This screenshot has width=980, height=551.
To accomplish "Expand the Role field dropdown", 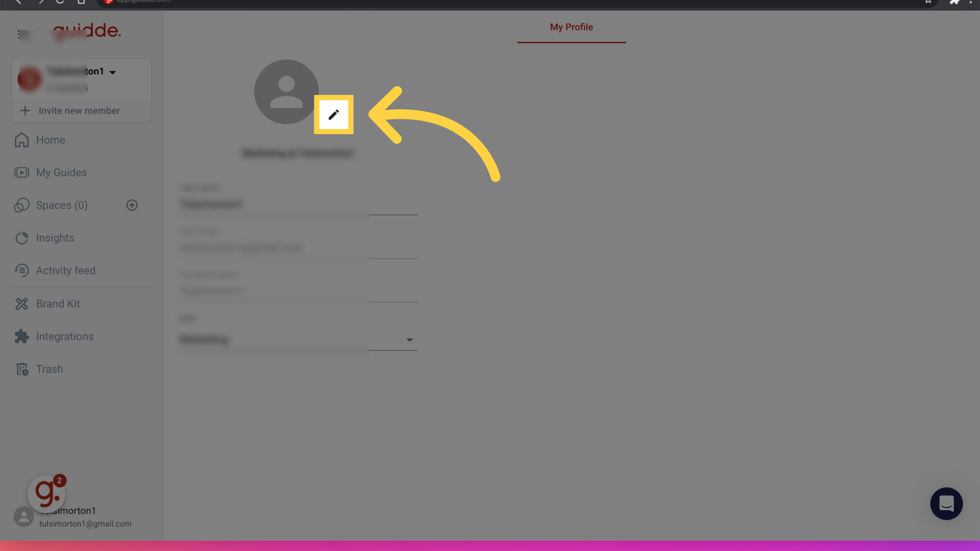I will [x=409, y=340].
